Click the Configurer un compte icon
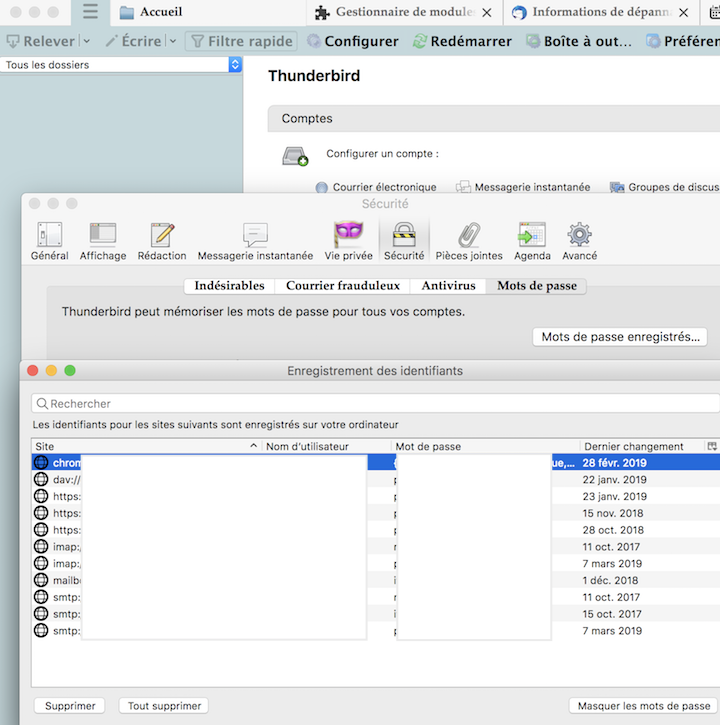This screenshot has height=725, width=720. pos(295,156)
